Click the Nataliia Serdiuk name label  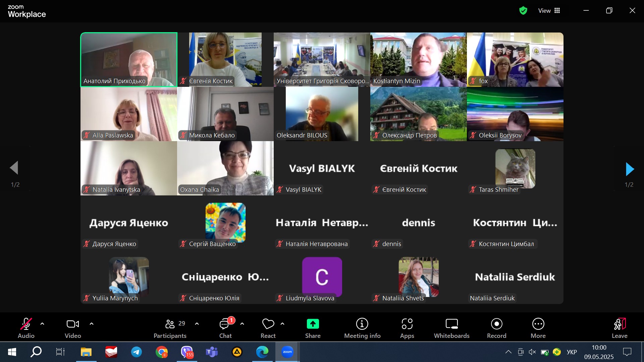click(492, 298)
